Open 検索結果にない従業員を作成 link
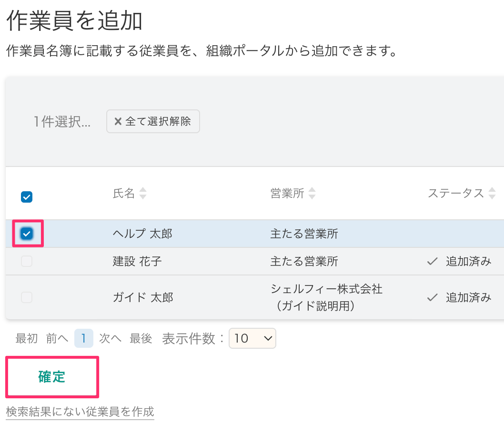 [80, 412]
